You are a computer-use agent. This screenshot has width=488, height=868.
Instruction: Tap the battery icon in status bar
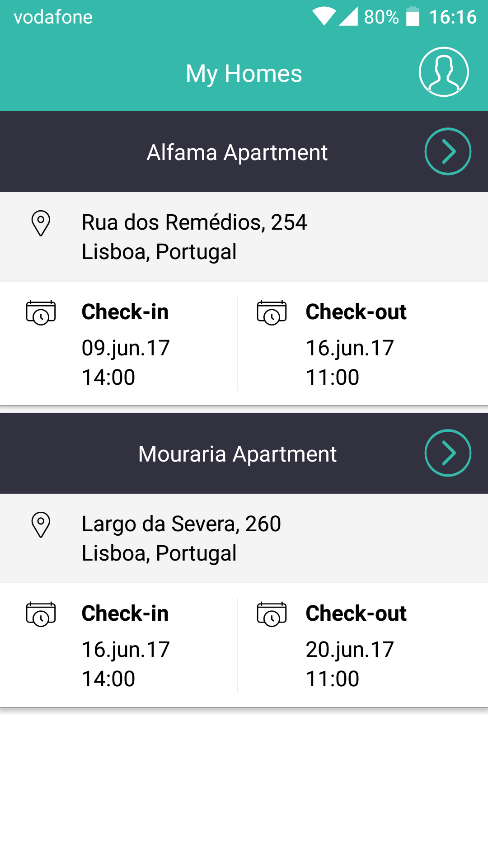(413, 17)
